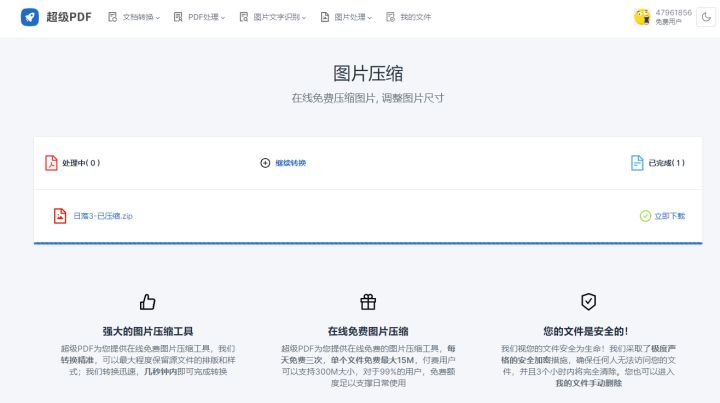Click the 我的文件 file icon
720x403 pixels.
tap(390, 17)
